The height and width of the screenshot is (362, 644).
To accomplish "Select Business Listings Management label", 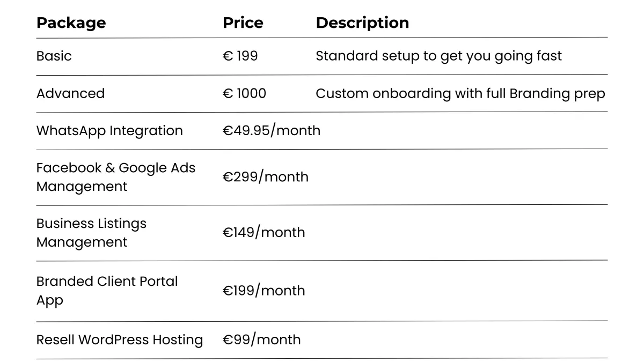I will tap(91, 233).
